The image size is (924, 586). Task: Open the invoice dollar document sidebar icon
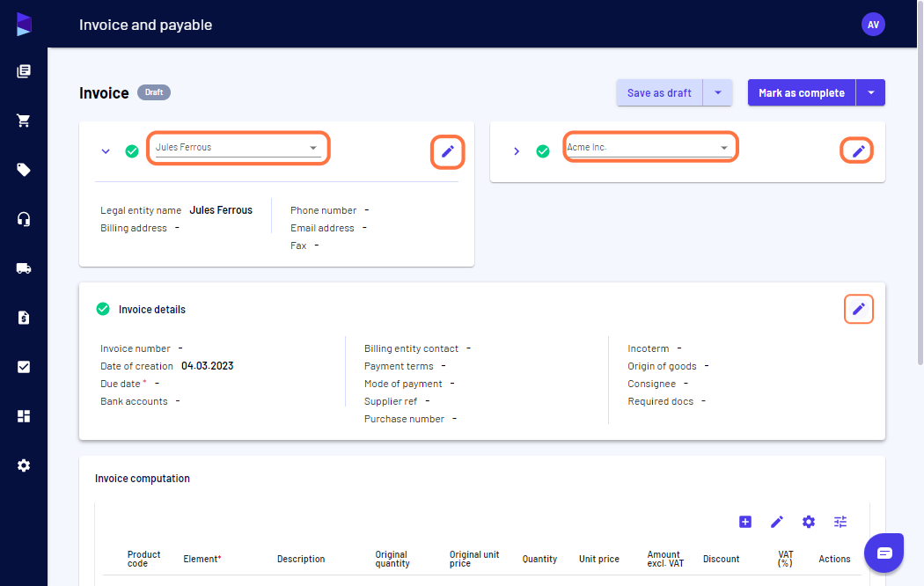(x=24, y=318)
